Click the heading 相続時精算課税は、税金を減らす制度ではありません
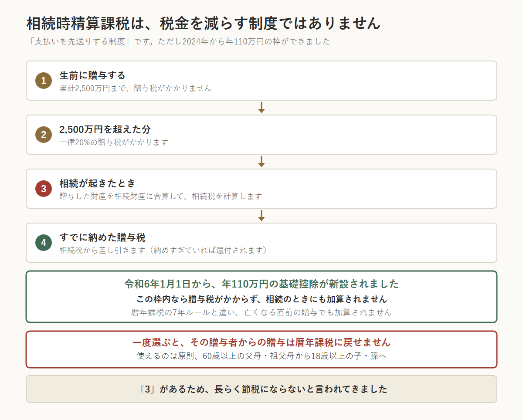Screen dimensions: 523x420 pos(204,23)
